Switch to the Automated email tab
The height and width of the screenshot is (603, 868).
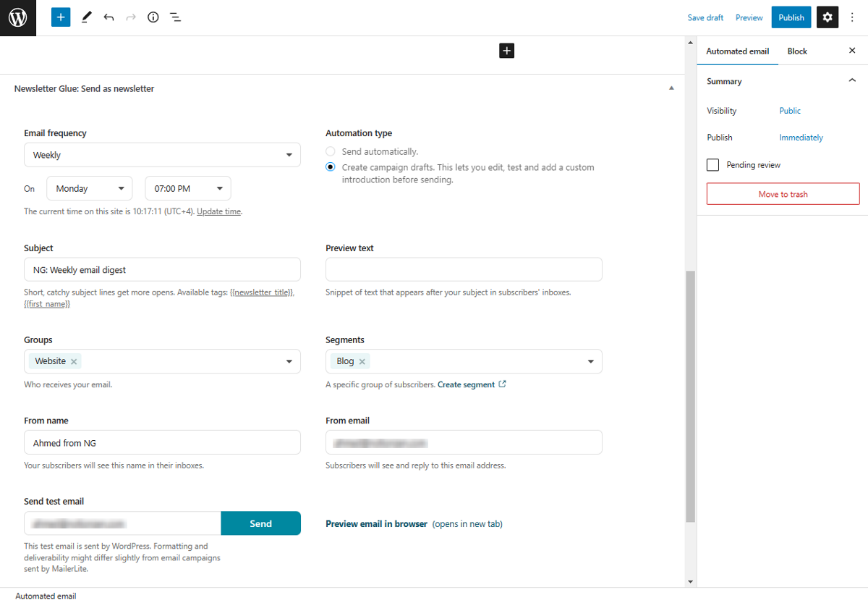point(737,51)
